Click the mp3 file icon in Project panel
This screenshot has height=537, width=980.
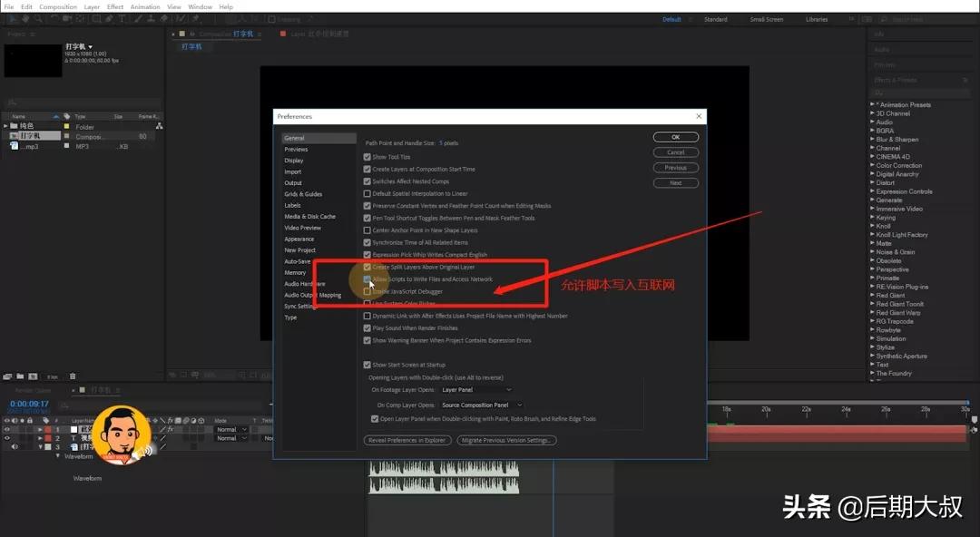click(x=14, y=146)
